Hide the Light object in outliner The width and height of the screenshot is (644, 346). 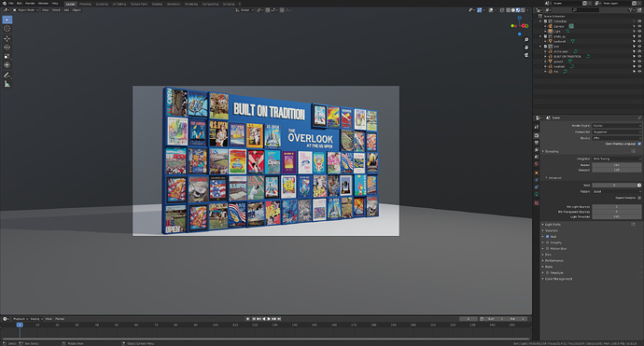point(639,31)
